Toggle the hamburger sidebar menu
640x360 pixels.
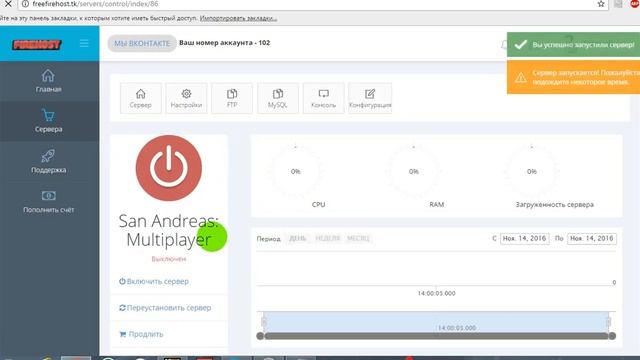[x=84, y=43]
